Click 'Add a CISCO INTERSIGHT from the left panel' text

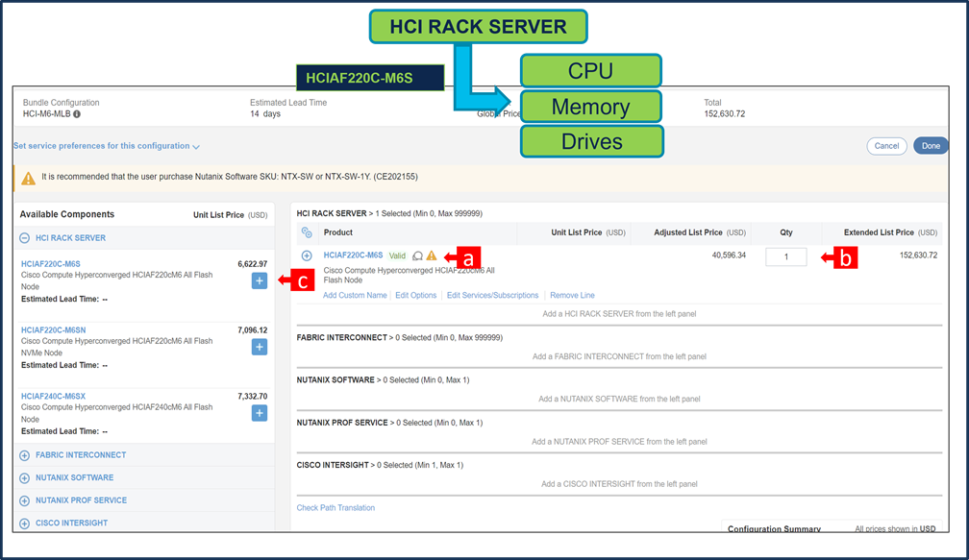(619, 484)
